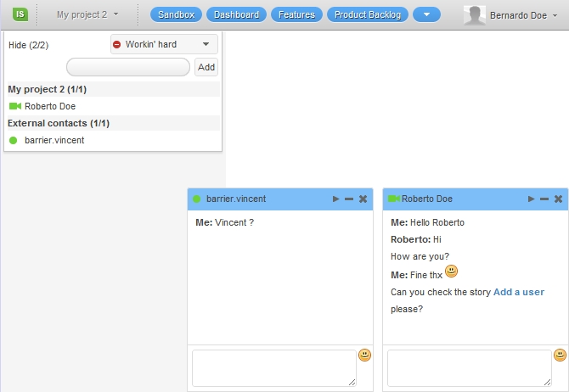Click the message 'Me: Vincent ?'
The height and width of the screenshot is (392, 569).
[x=224, y=222]
